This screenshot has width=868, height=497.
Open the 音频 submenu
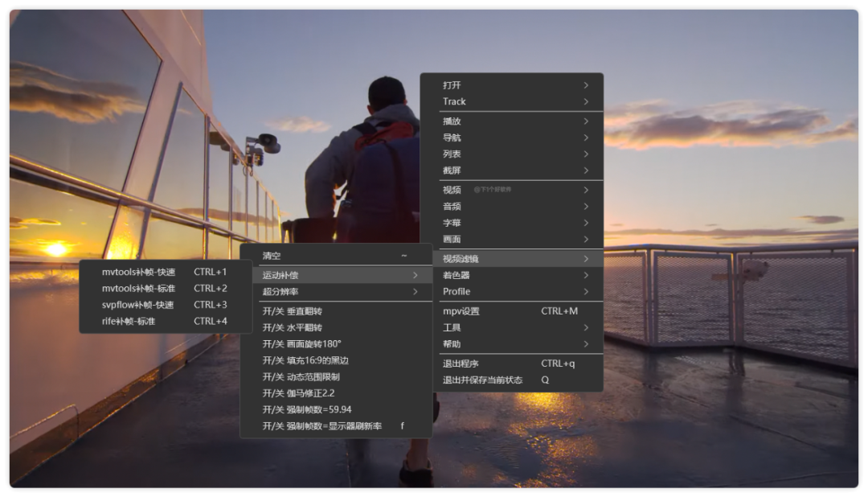[511, 207]
